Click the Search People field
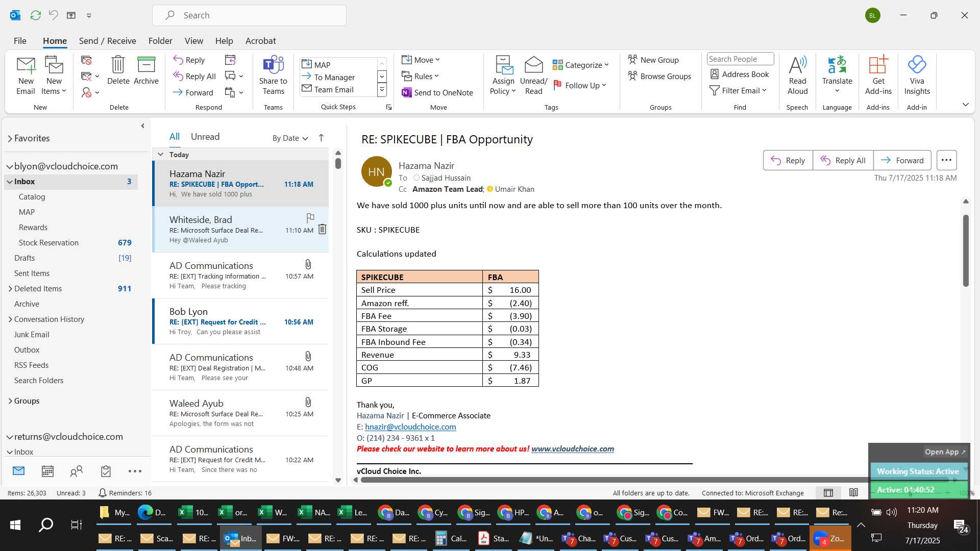 [x=740, y=59]
